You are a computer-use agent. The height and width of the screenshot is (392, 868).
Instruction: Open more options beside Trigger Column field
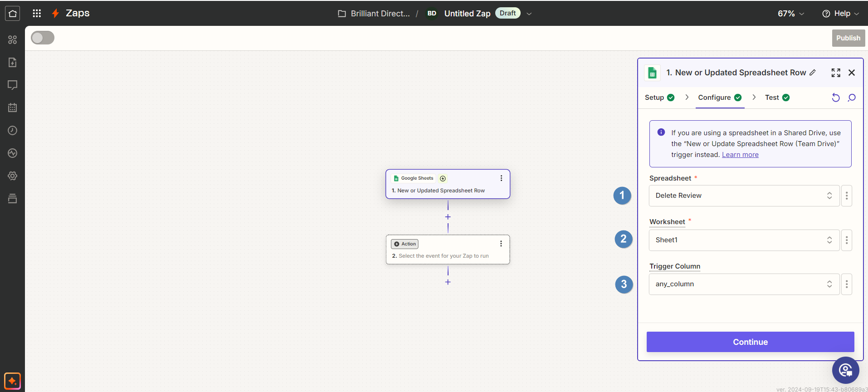pos(847,284)
